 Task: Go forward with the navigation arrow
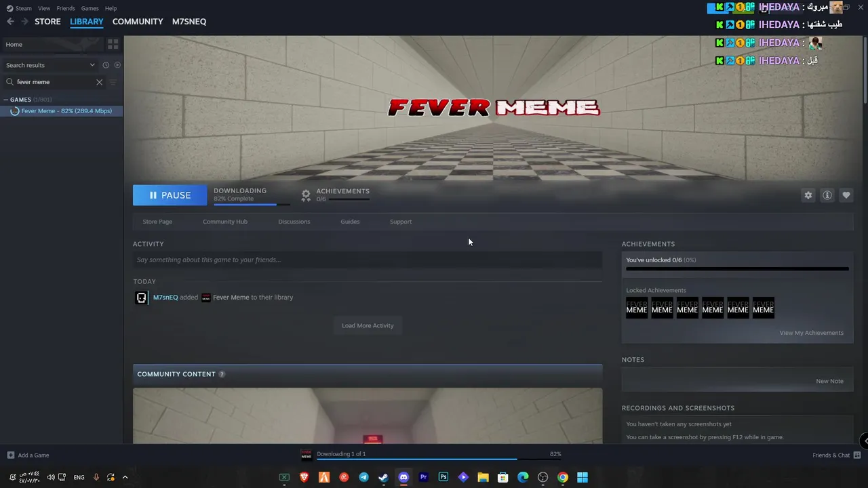point(24,22)
